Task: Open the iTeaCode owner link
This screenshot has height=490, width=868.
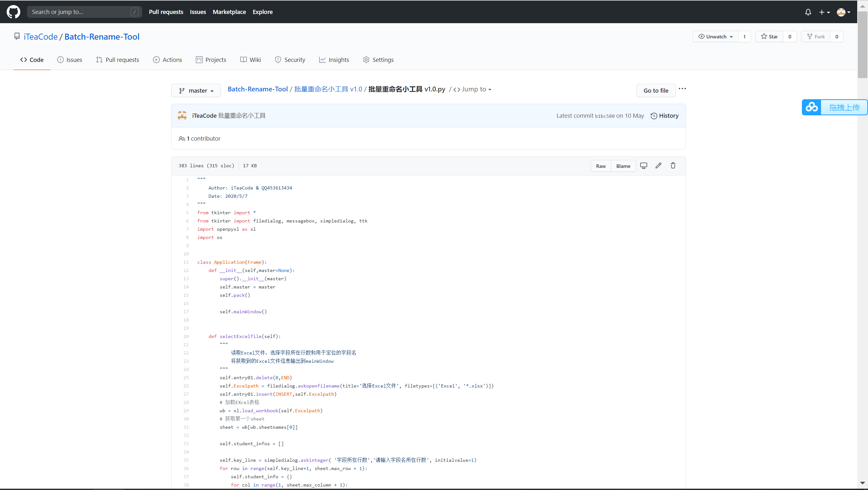Action: [41, 37]
